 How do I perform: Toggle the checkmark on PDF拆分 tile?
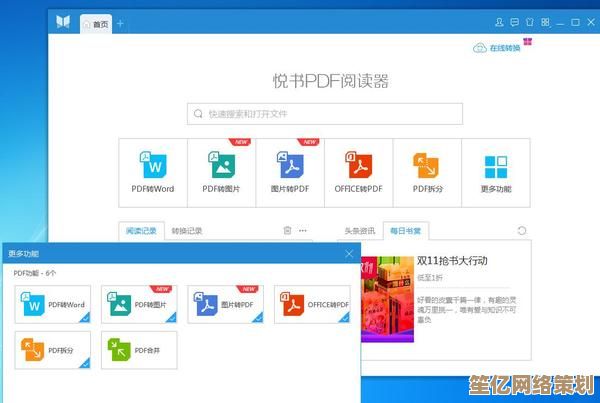point(85,363)
